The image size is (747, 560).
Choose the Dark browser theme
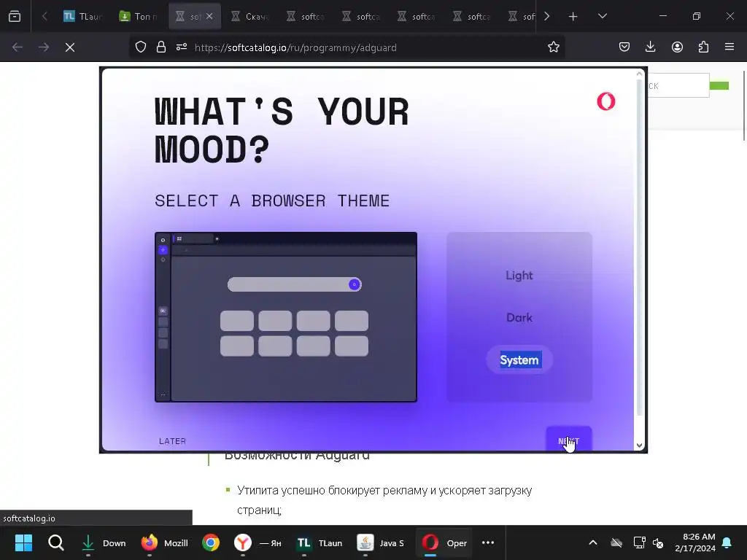519,318
